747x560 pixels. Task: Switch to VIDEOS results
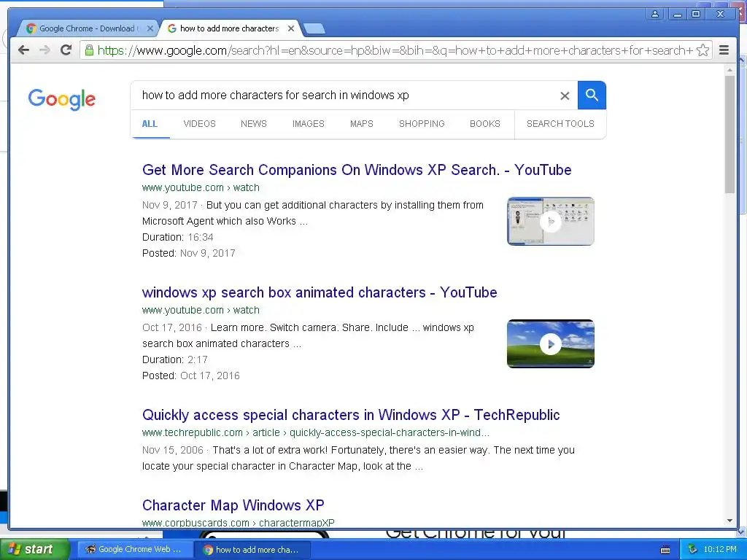pyautogui.click(x=199, y=124)
